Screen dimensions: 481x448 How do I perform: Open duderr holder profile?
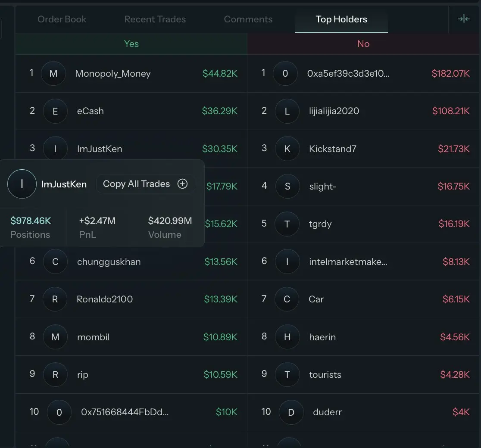[x=327, y=412]
